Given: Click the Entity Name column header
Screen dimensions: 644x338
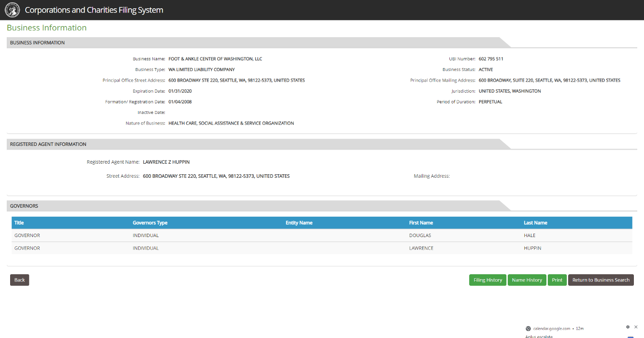Looking at the screenshot, I should 299,223.
